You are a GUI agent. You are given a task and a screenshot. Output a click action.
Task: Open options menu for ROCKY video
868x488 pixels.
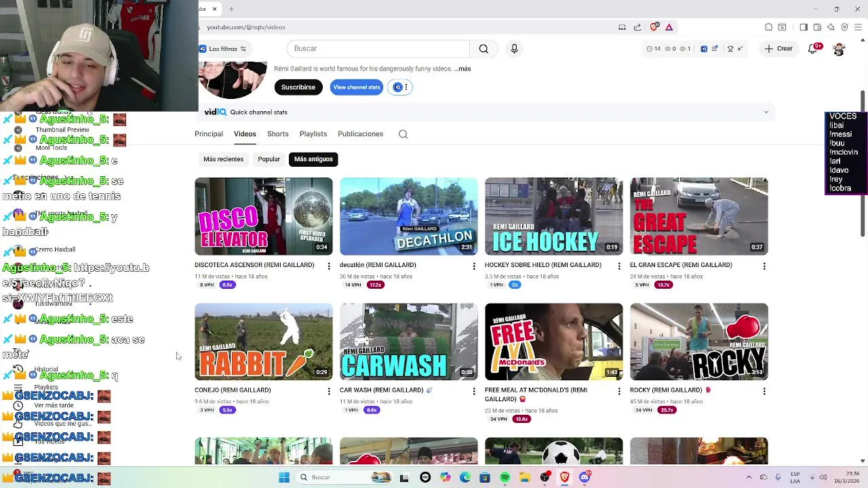(764, 391)
